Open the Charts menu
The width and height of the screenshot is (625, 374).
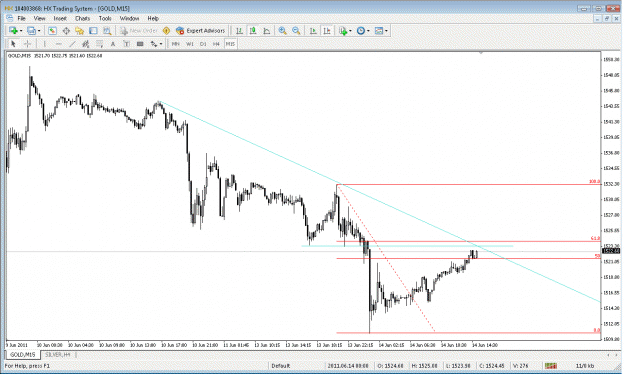[x=83, y=18]
